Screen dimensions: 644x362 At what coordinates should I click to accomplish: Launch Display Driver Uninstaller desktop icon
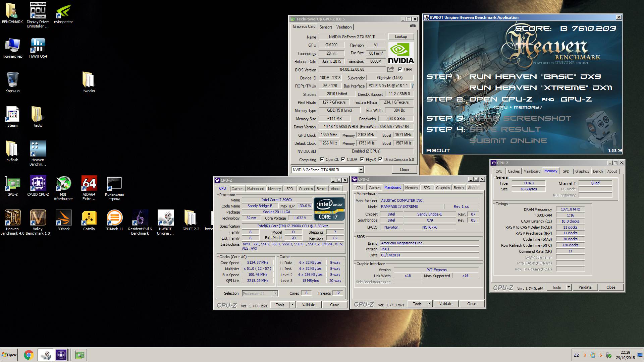38,15
